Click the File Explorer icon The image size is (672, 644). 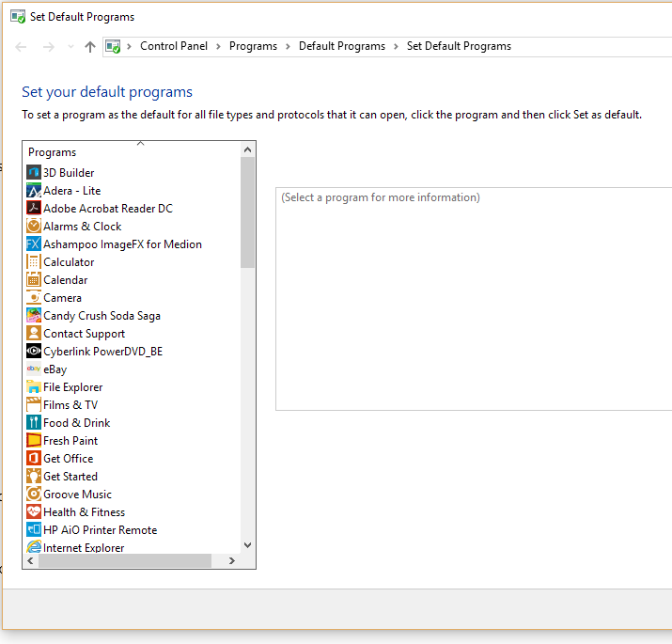pyautogui.click(x=34, y=386)
